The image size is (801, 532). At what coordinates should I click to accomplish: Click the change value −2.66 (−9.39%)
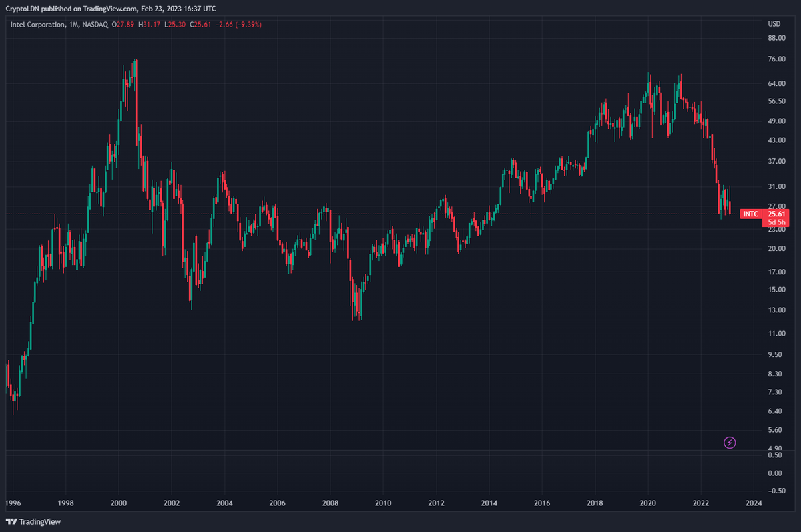tap(239, 25)
